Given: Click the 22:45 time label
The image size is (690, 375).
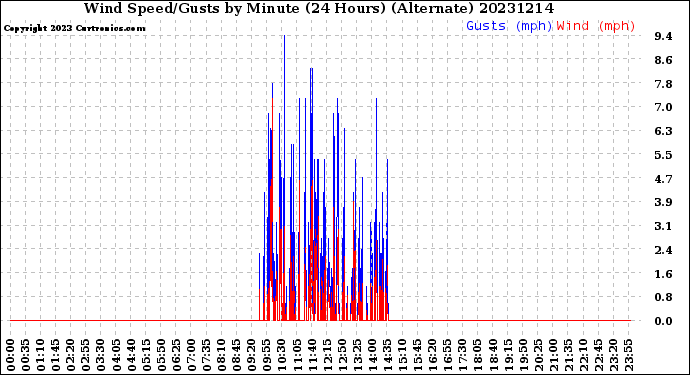Looking at the screenshot, I should point(598,355).
